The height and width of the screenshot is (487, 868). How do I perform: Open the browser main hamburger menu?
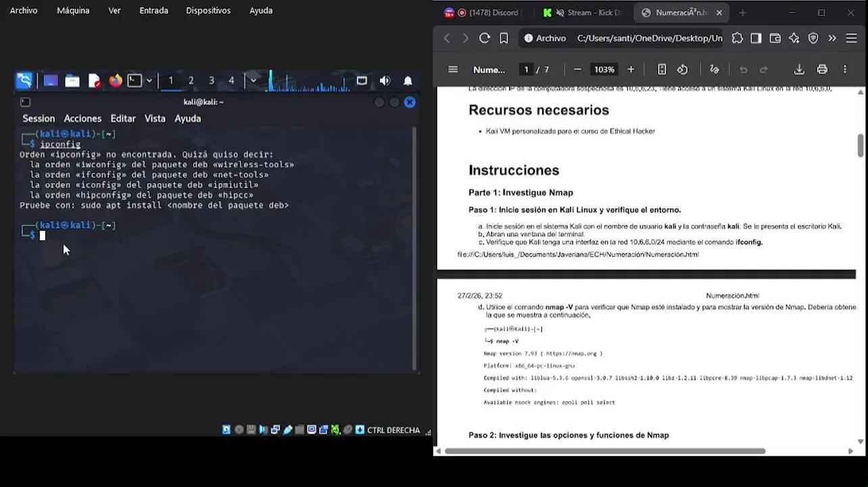click(851, 38)
